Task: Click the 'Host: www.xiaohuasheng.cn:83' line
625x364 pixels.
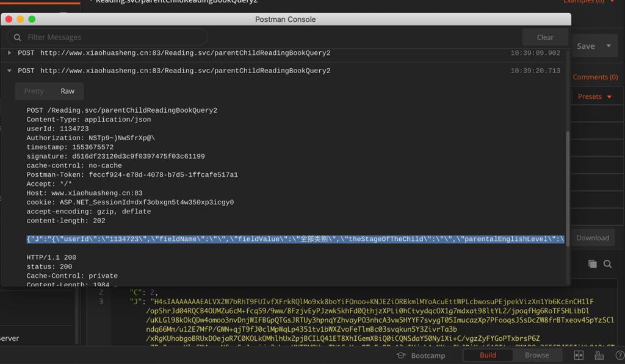Action: pyautogui.click(x=84, y=193)
